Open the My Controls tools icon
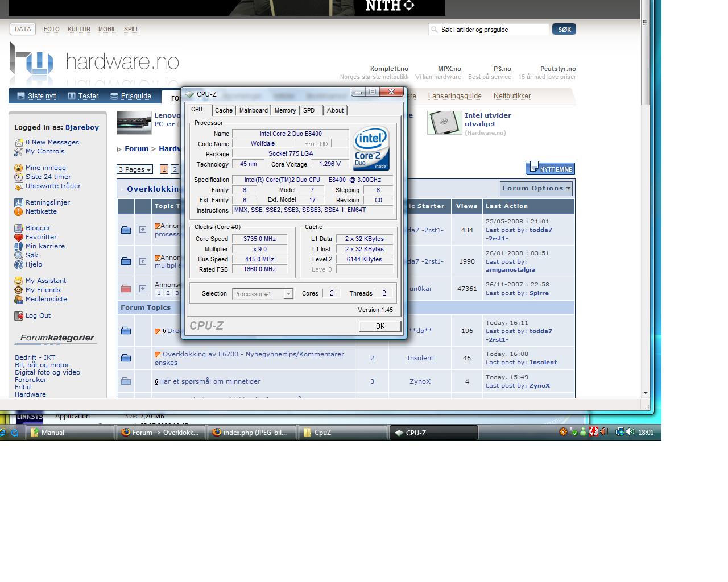Image resolution: width=728 pixels, height=582 pixels. point(19,152)
